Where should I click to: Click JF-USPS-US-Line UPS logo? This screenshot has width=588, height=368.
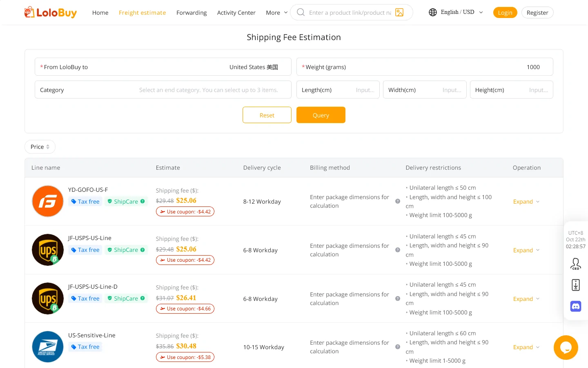[48, 250]
